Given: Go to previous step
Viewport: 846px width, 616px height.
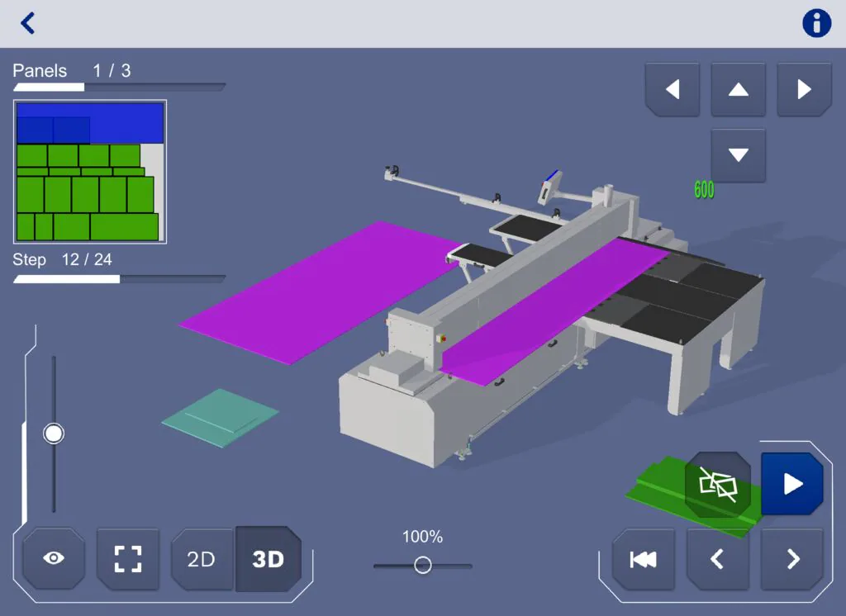Looking at the screenshot, I should point(717,559).
